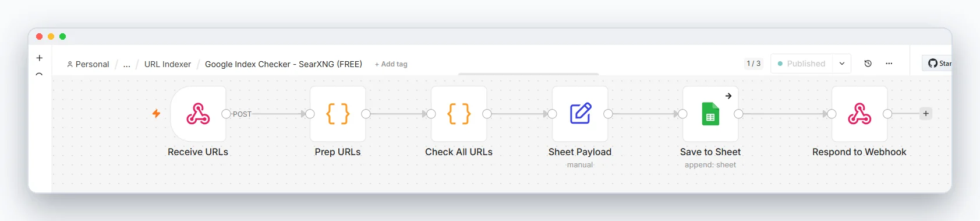Go to Personal project breadcrumb
This screenshot has height=221, width=980.
point(88,64)
